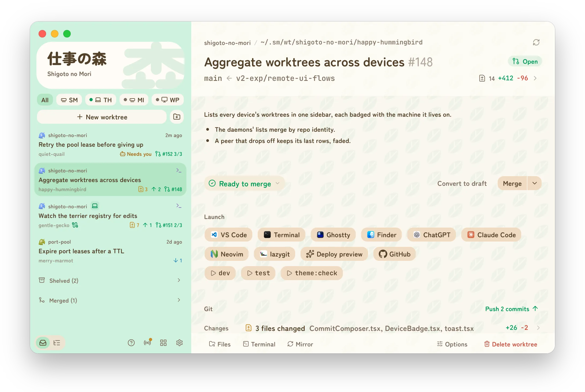Switch to inbox view in sidebar footer
Image resolution: width=585 pixels, height=392 pixels.
point(43,343)
